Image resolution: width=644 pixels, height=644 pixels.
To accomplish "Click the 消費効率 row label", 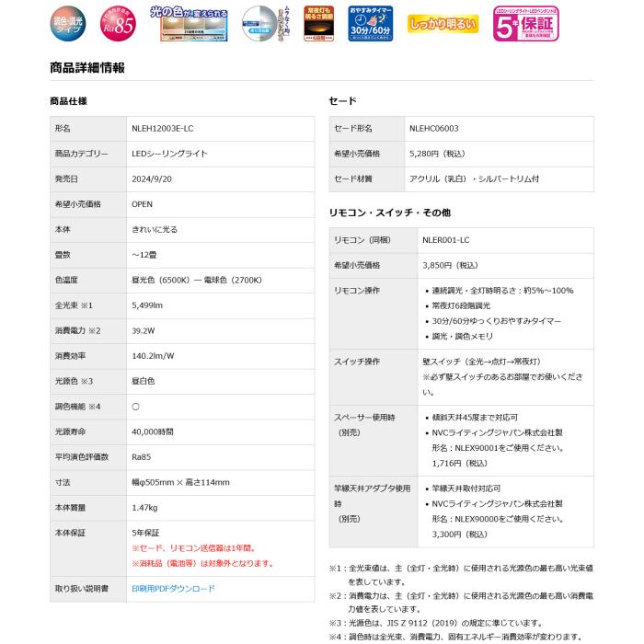I will tap(70, 356).
